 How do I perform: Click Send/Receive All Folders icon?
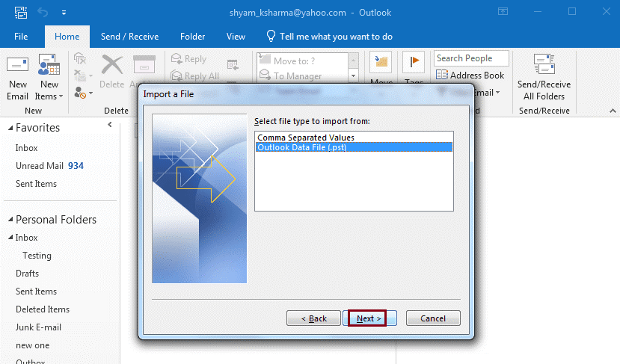[544, 64]
